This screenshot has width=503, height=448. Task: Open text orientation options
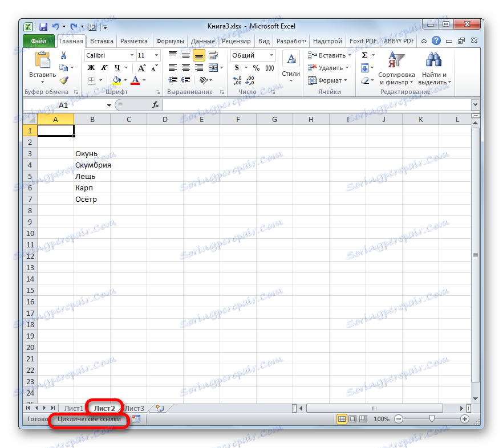[x=204, y=80]
